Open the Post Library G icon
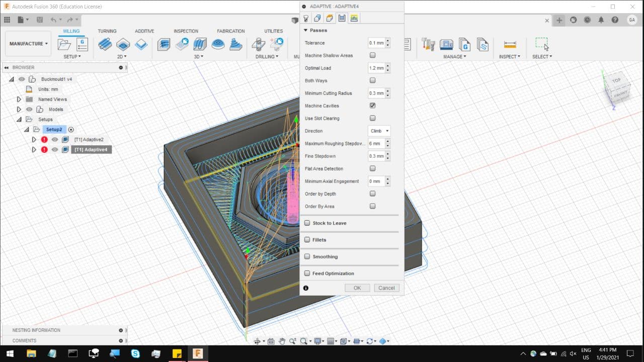This screenshot has width=644, height=362. click(464, 44)
